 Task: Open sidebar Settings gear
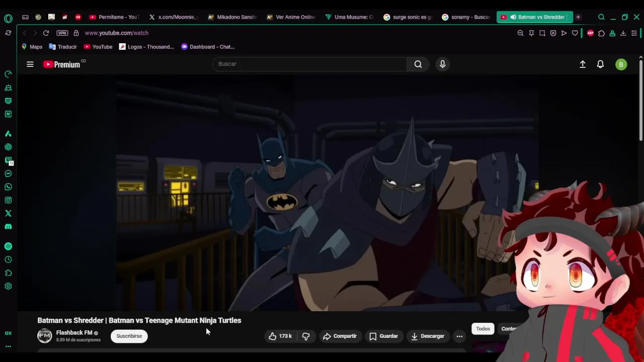pyautogui.click(x=8, y=286)
